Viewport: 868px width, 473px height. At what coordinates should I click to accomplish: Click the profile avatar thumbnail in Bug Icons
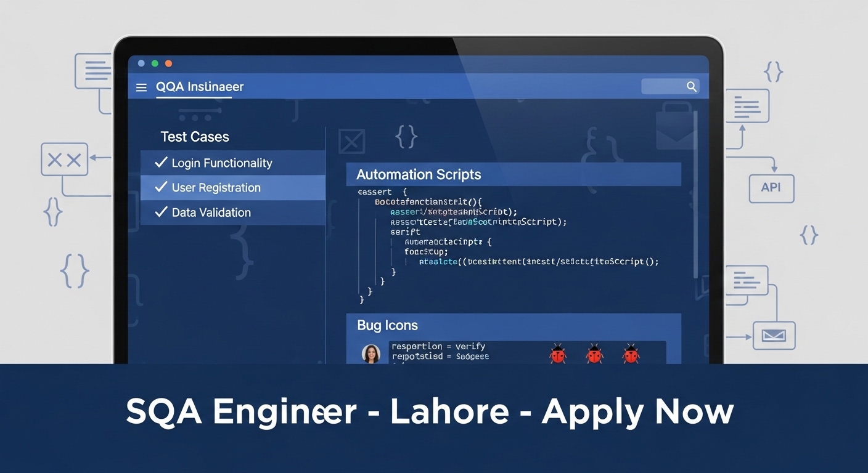pyautogui.click(x=372, y=354)
